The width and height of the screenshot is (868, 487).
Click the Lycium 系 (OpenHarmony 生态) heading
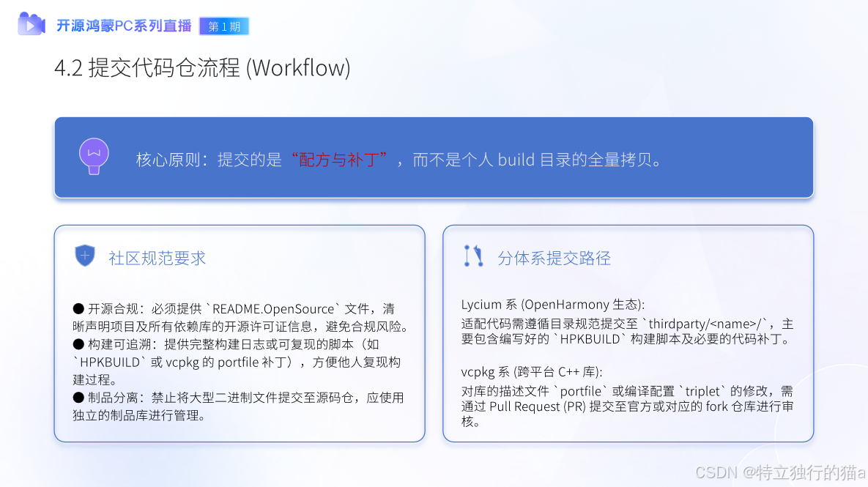pos(553,305)
